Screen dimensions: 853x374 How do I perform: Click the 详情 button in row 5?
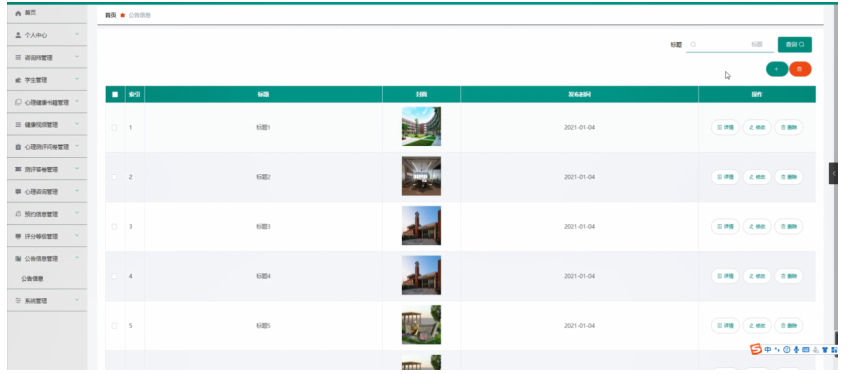coord(725,326)
